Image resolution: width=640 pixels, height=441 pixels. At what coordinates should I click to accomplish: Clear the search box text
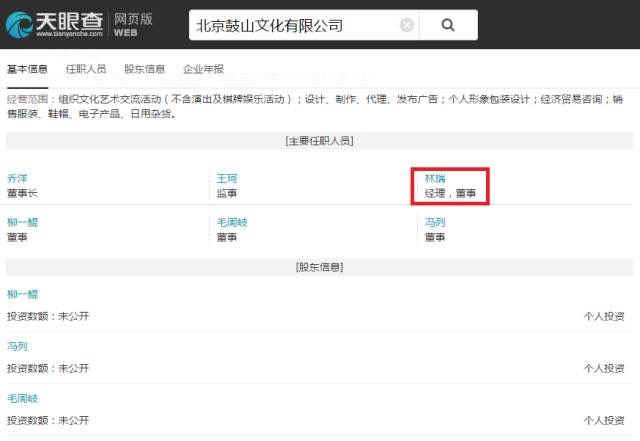tap(407, 25)
